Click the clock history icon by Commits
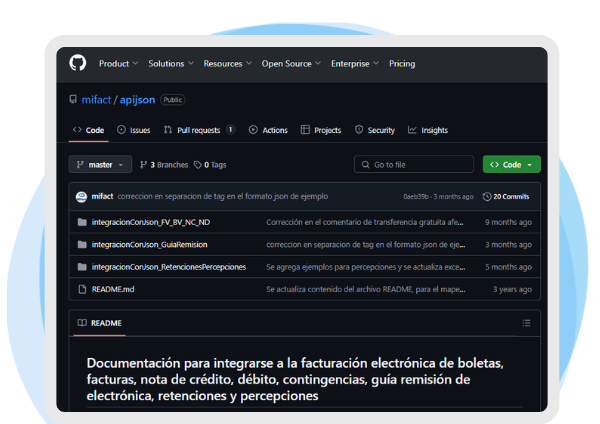 (x=487, y=197)
